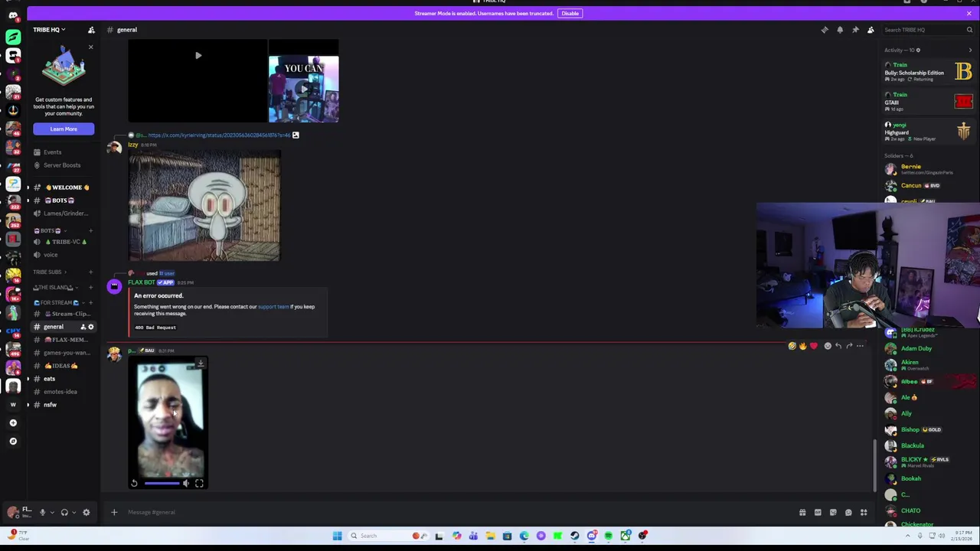Create invite for general channel
Viewport: 980px width, 551px height.
pyautogui.click(x=83, y=327)
